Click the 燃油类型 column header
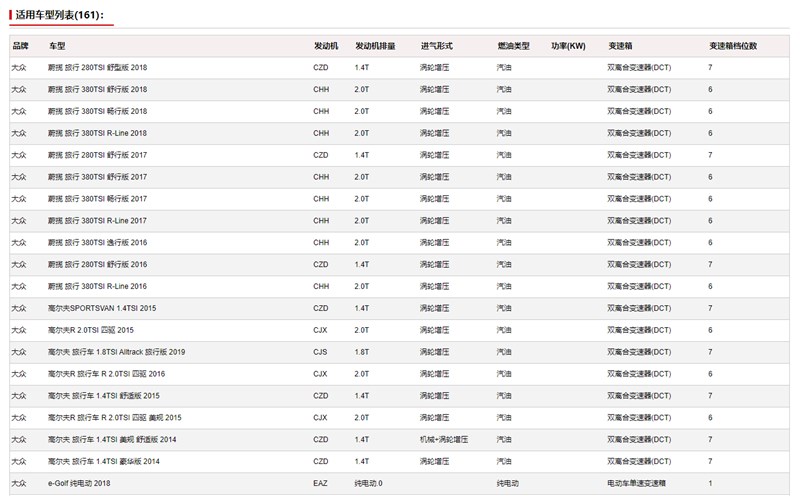The width and height of the screenshot is (800, 496). 514,46
